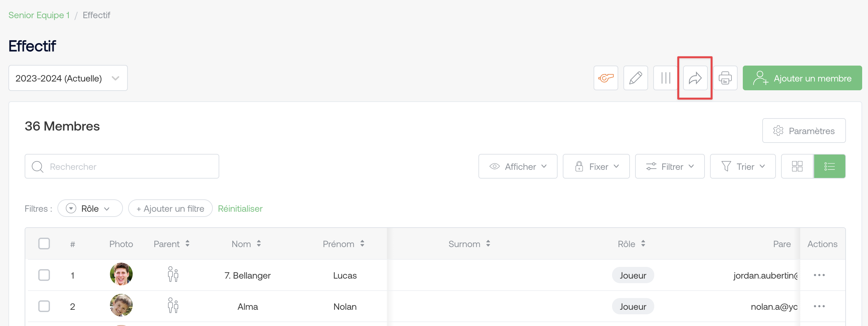Expand the Trier dropdown
Screen dimensions: 868x326
point(743,166)
